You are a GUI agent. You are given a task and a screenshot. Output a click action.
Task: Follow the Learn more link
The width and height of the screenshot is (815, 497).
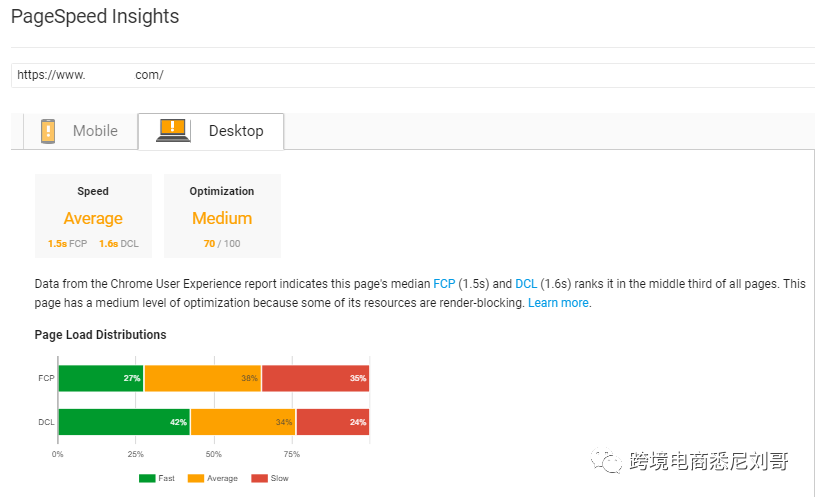[558, 303]
